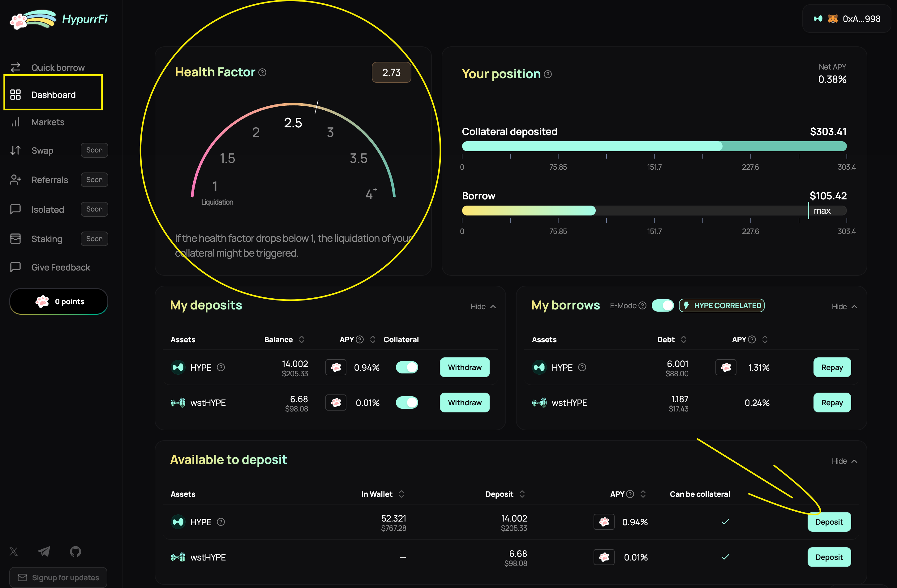
Task: Click the Net APY 0.38% value
Action: [x=832, y=79]
